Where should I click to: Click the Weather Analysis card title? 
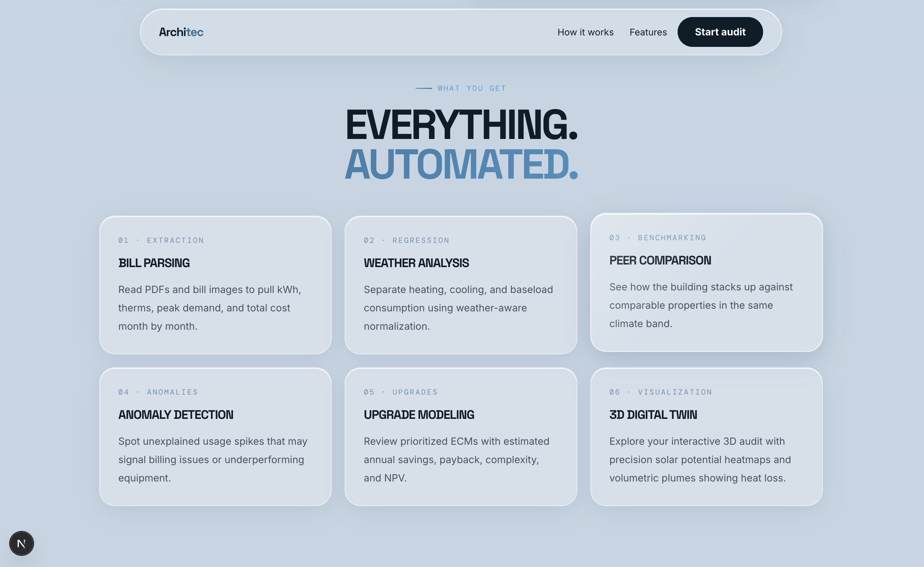(x=416, y=263)
